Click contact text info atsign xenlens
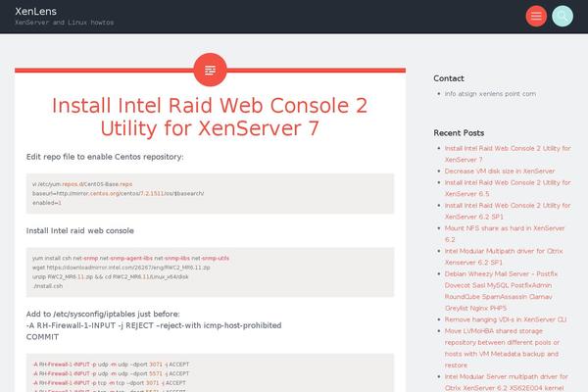This screenshot has height=392, width=588. [x=490, y=94]
